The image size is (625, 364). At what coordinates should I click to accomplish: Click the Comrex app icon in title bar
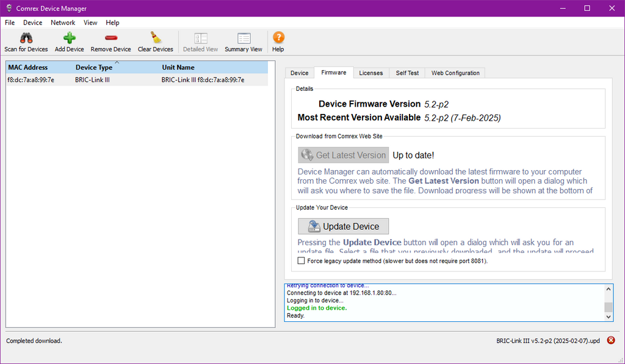click(8, 9)
